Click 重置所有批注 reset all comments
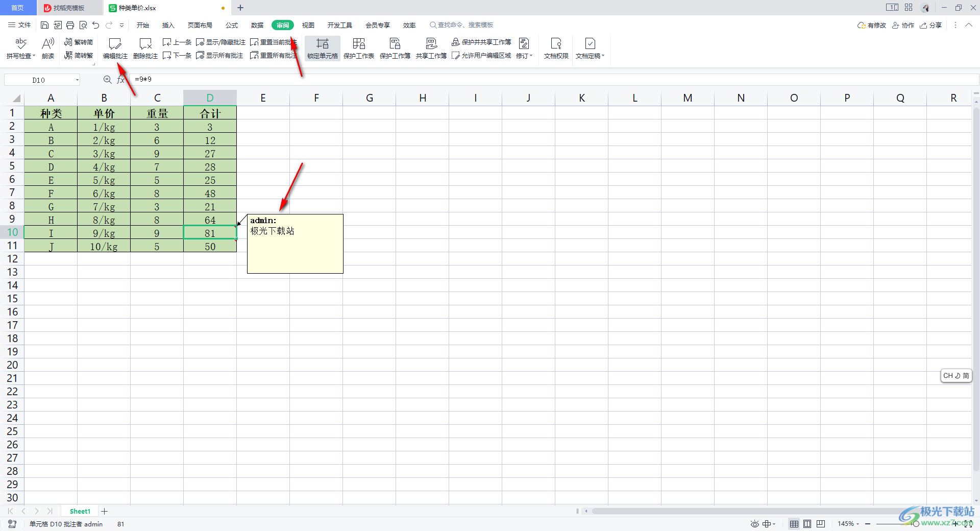The width and height of the screenshot is (980, 531). click(x=274, y=55)
